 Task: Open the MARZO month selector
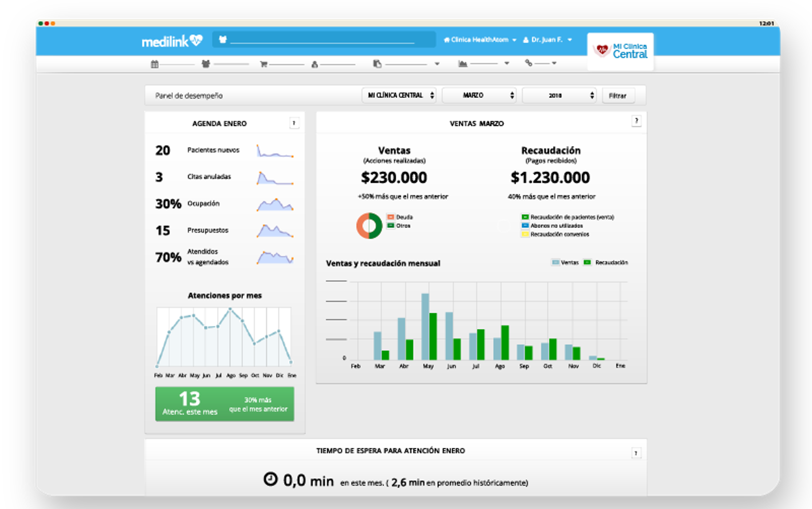click(x=479, y=95)
